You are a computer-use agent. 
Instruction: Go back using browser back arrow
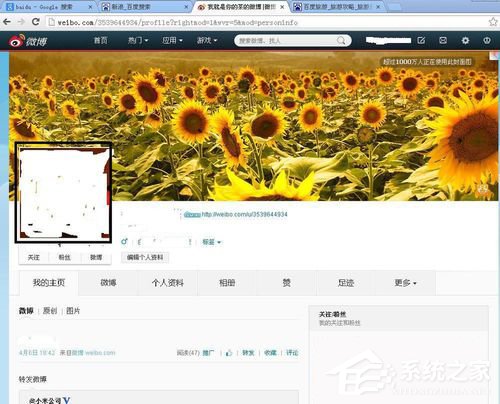coord(7,22)
